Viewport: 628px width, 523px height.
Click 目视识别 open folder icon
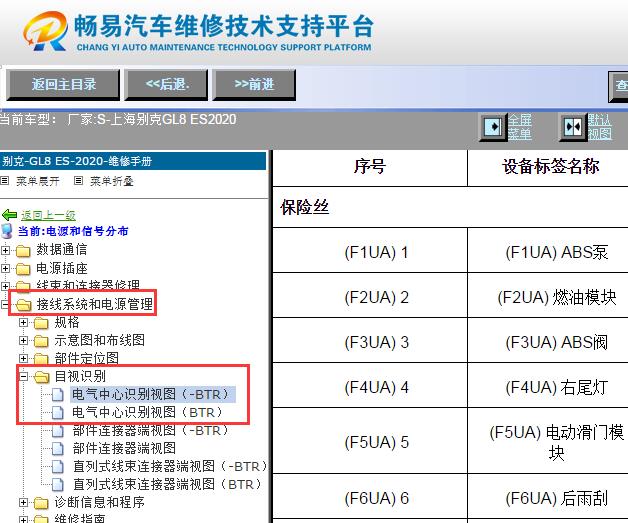[x=42, y=377]
